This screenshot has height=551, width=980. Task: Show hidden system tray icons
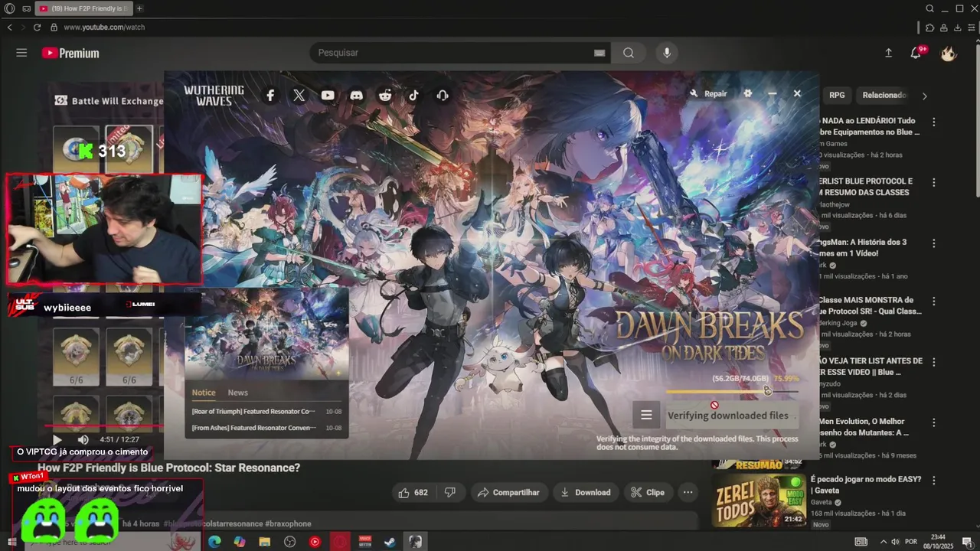pos(884,542)
